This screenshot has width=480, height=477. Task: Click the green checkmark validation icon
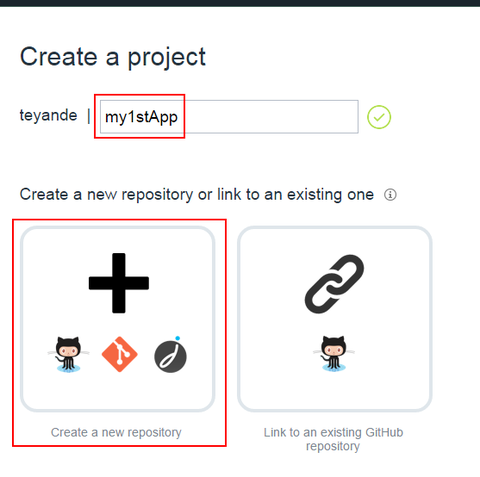(x=379, y=117)
